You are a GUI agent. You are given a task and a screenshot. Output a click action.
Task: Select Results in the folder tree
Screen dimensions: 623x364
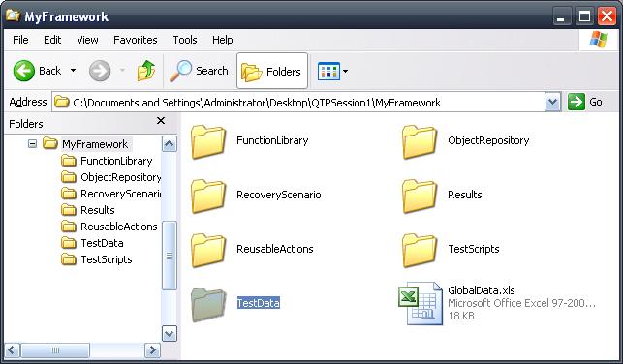point(98,210)
